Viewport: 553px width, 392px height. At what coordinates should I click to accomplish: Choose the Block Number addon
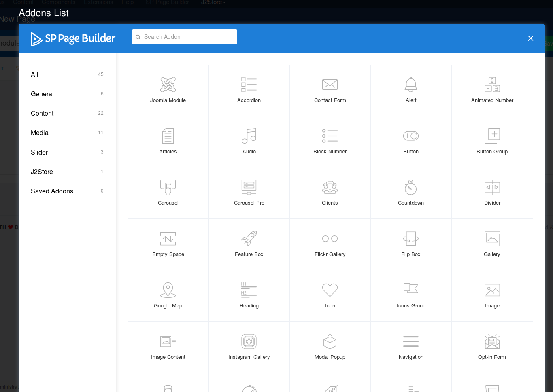330,142
